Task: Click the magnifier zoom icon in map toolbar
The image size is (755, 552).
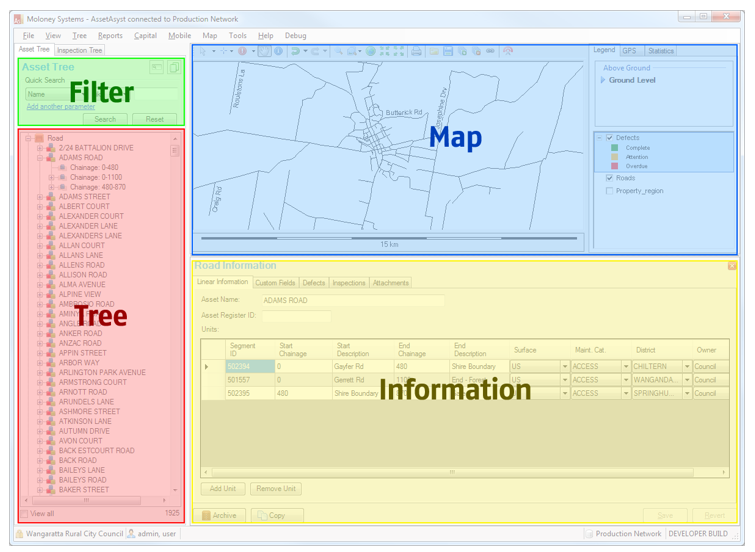Action: pyautogui.click(x=339, y=51)
